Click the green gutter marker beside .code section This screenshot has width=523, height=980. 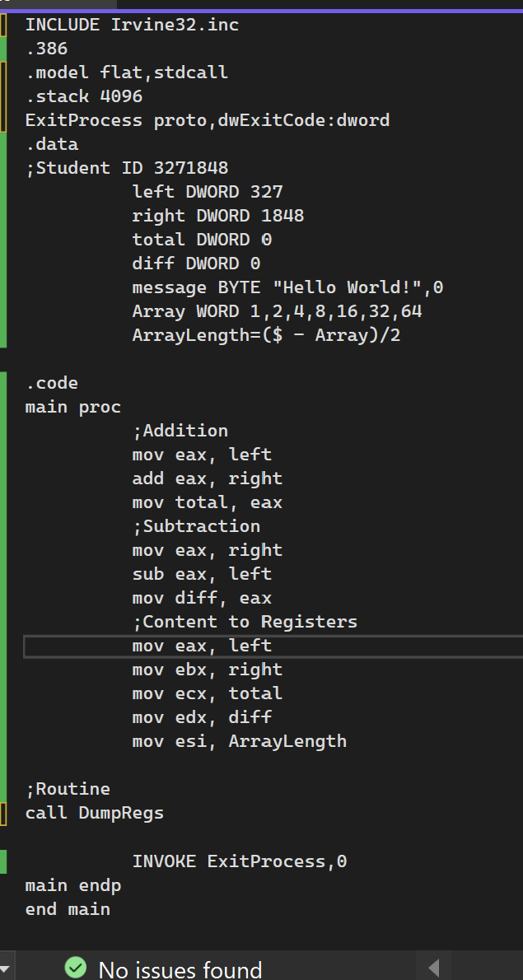[x=3, y=383]
